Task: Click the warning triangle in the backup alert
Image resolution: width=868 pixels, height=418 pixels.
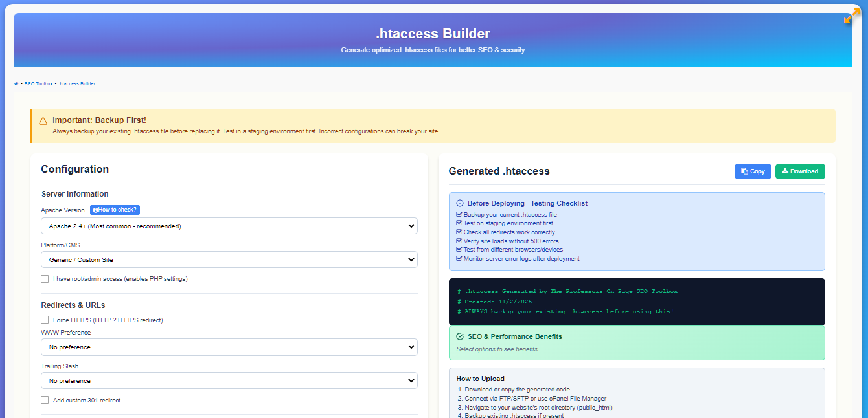Action: 43,121
